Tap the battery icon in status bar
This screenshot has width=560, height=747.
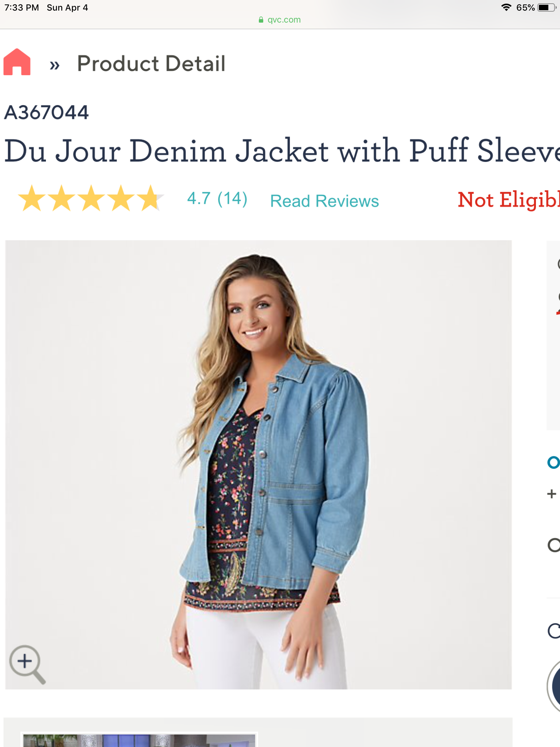point(546,7)
